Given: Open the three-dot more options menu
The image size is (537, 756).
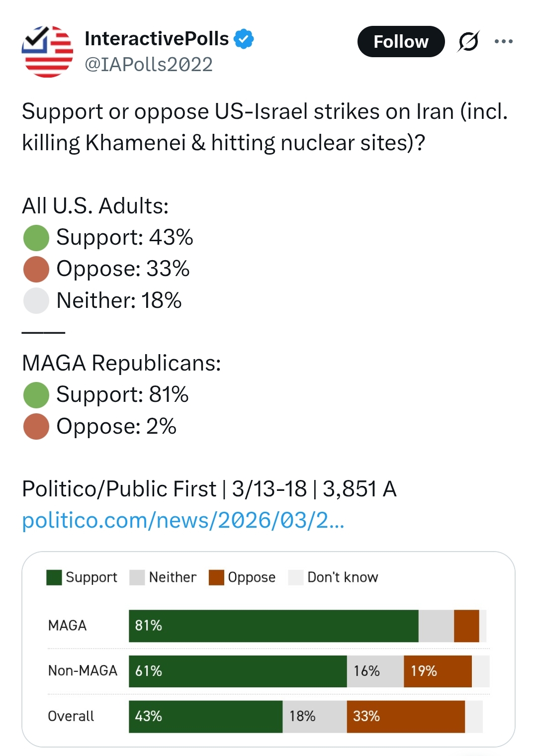Looking at the screenshot, I should pos(503,42).
